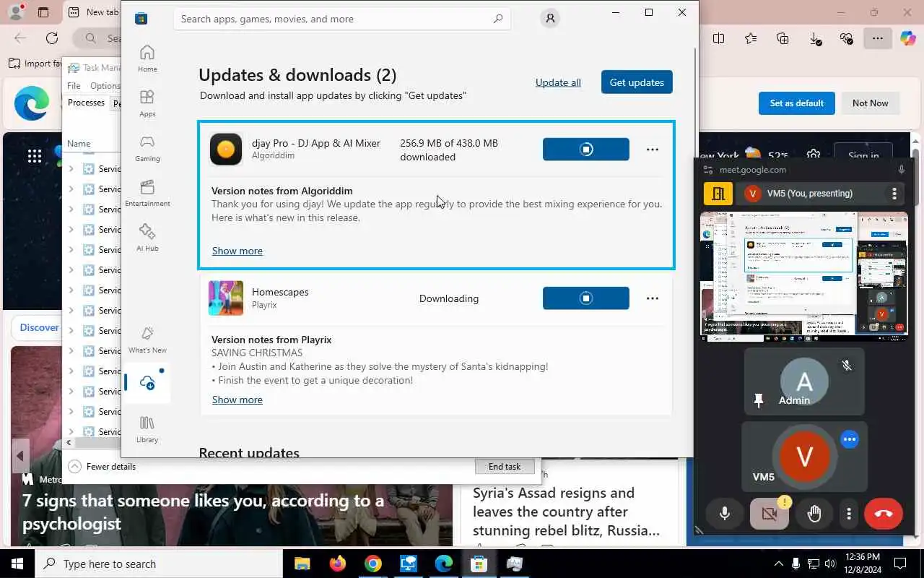Click the djay Pro app icon

pos(226,150)
